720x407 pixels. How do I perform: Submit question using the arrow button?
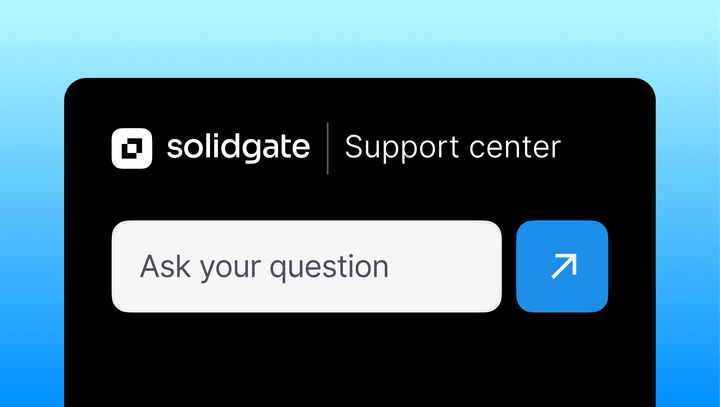[562, 266]
